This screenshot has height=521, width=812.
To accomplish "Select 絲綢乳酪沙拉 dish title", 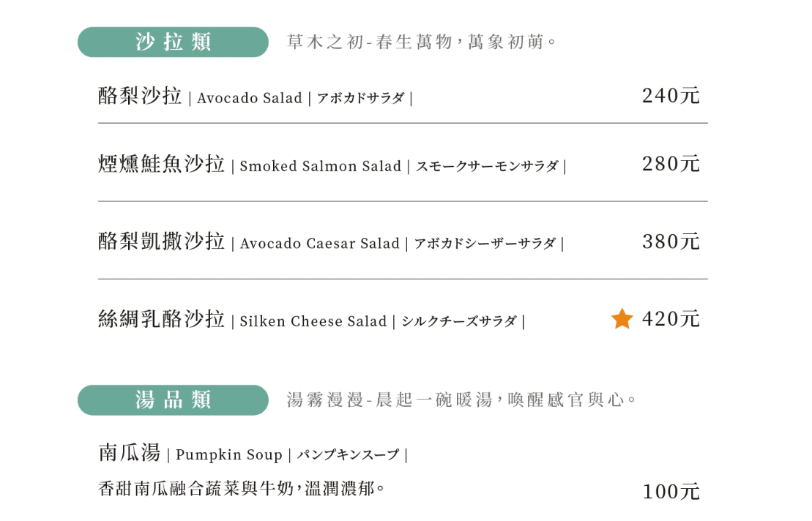I will 161,320.
